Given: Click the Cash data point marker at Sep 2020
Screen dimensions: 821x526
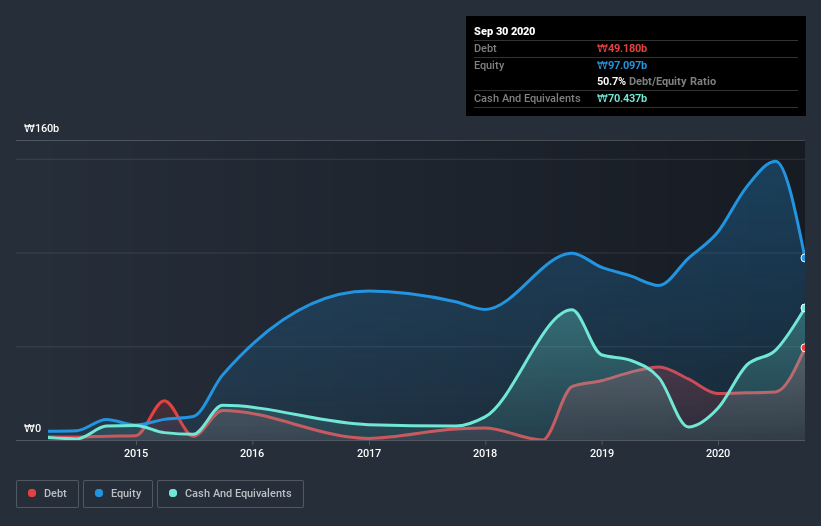Looking at the screenshot, I should click(804, 308).
